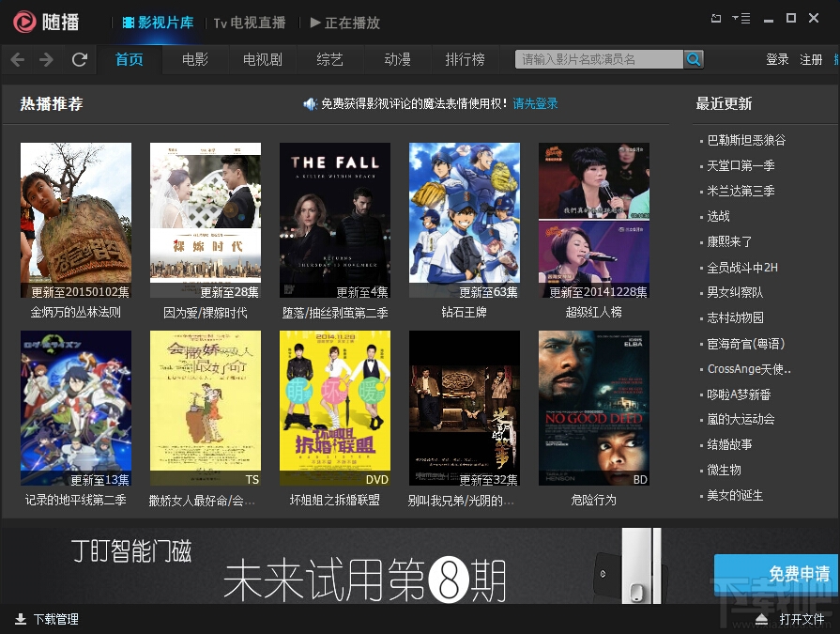Image resolution: width=840 pixels, height=634 pixels.
Task: Open 钻石王牌 anime poster
Action: tap(464, 221)
